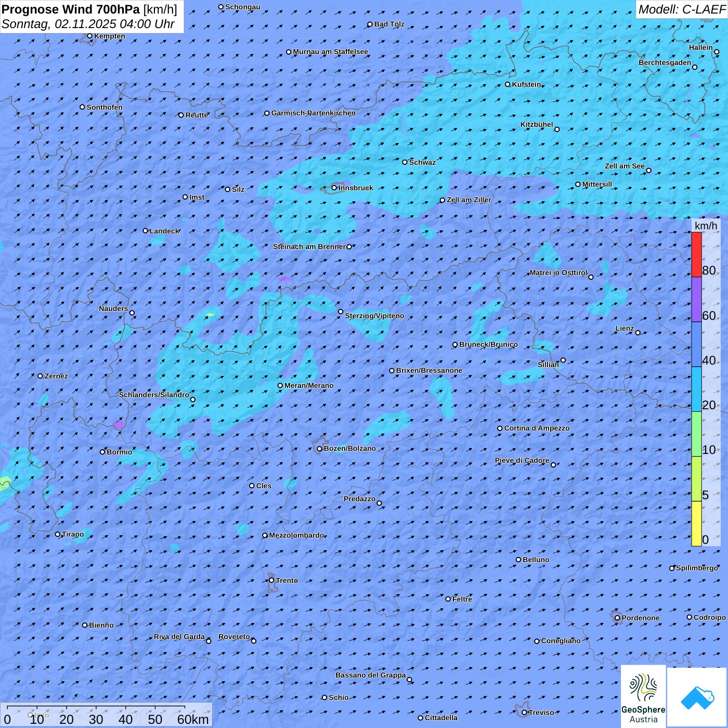Click the 'Lienz' label
Image resolution: width=728 pixels, height=728 pixels.
pos(625,328)
